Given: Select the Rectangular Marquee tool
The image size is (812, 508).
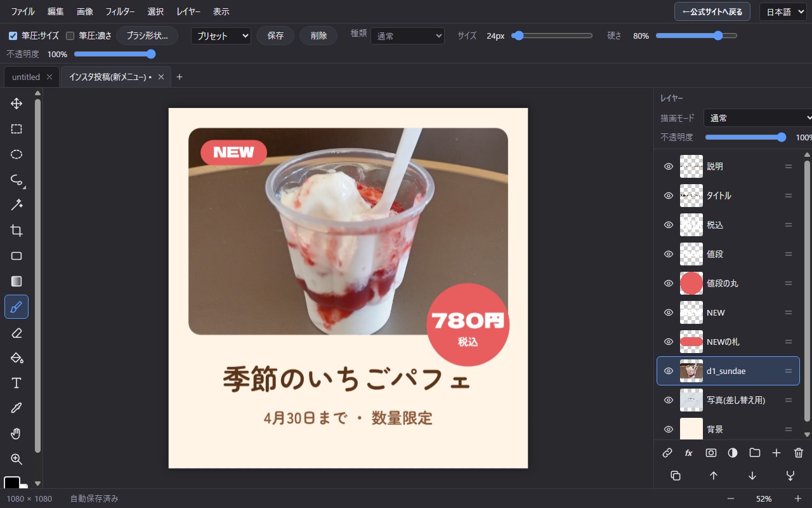Looking at the screenshot, I should 16,129.
